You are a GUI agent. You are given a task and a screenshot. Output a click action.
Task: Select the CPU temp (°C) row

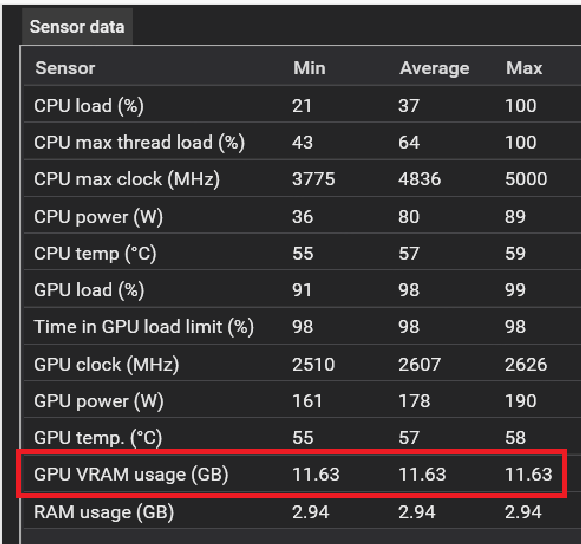(302, 253)
